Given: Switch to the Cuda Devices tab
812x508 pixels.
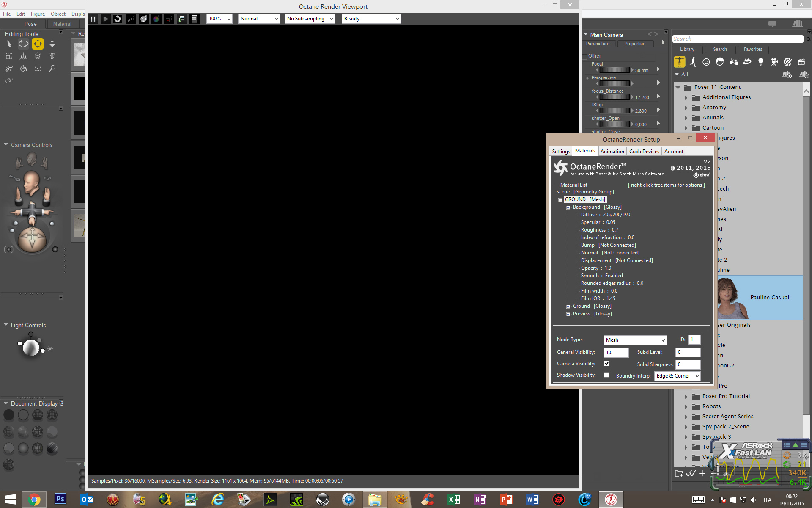Looking at the screenshot, I should (x=644, y=152).
